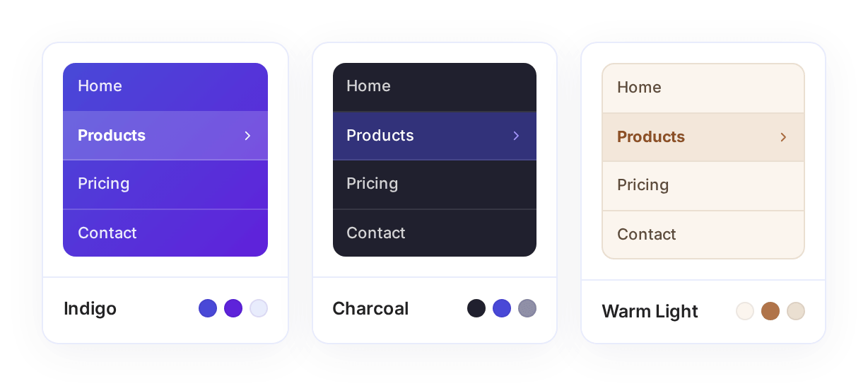Select Home in the Warm Light menu
Image resolution: width=868 pixels, height=386 pixels.
(703, 88)
